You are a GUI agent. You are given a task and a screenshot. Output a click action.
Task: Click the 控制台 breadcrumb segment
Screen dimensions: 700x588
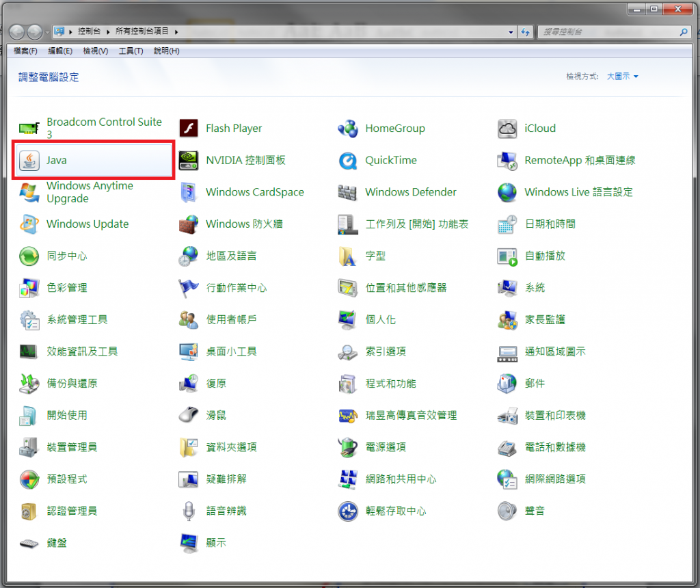coord(90,31)
